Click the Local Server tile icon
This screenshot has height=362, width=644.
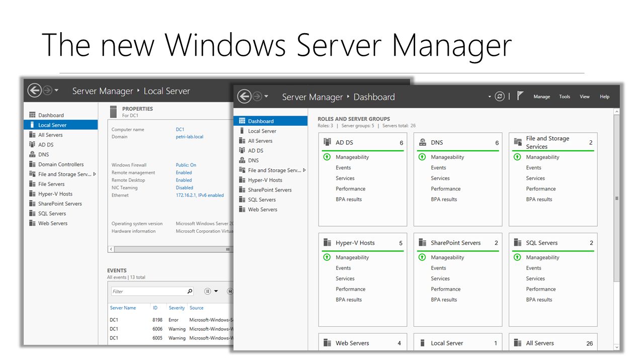coord(422,343)
